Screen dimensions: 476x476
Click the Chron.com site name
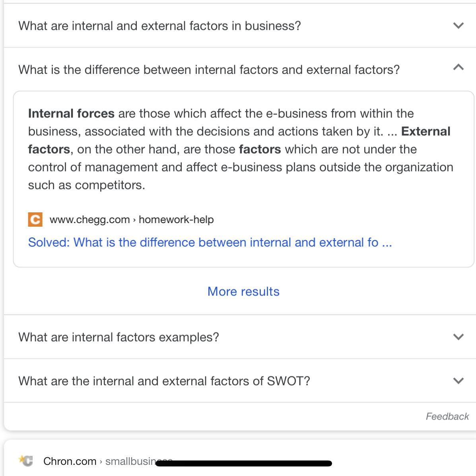click(70, 461)
